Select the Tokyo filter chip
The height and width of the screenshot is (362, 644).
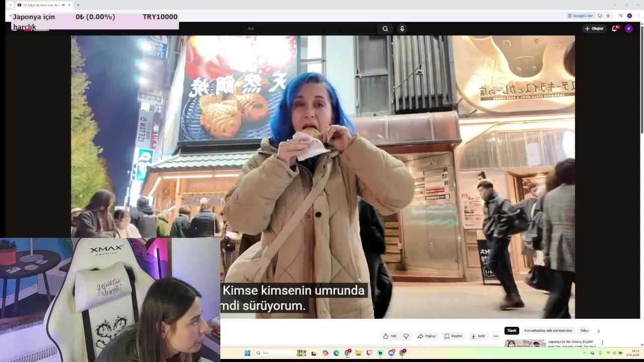585,331
